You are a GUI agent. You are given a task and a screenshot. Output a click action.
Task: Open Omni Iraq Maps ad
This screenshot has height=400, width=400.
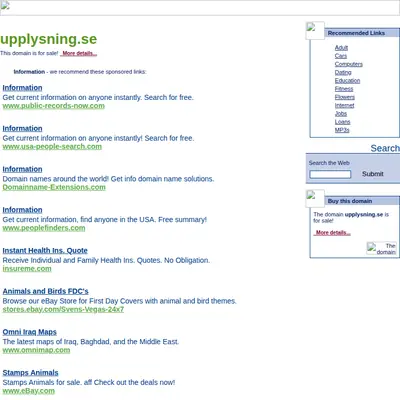30,332
